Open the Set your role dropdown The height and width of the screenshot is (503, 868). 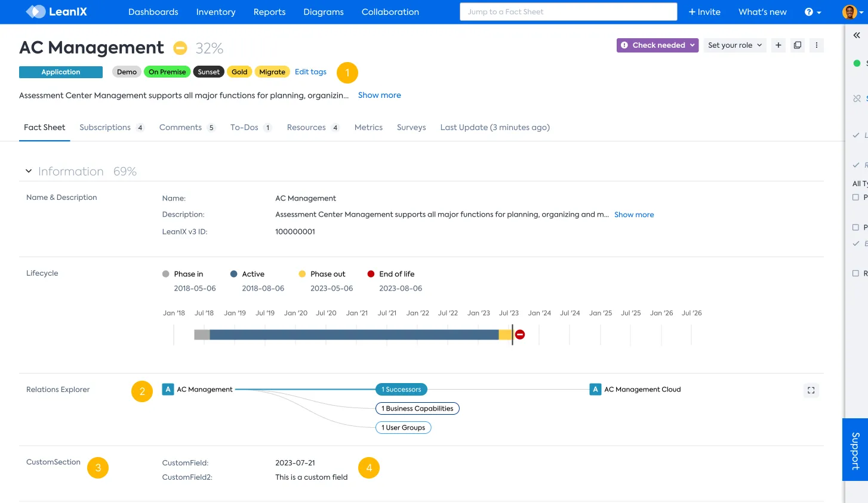[734, 45]
